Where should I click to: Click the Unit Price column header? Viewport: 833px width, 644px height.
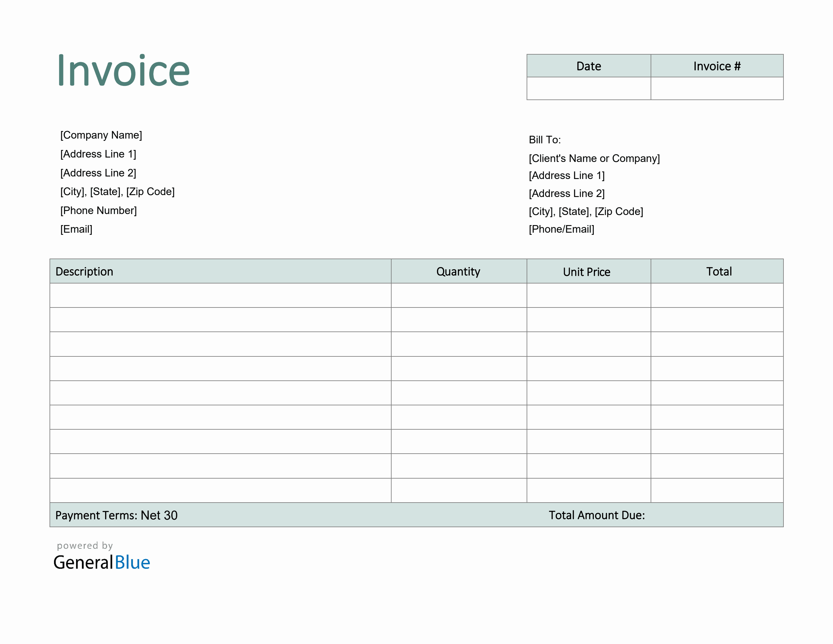point(587,271)
